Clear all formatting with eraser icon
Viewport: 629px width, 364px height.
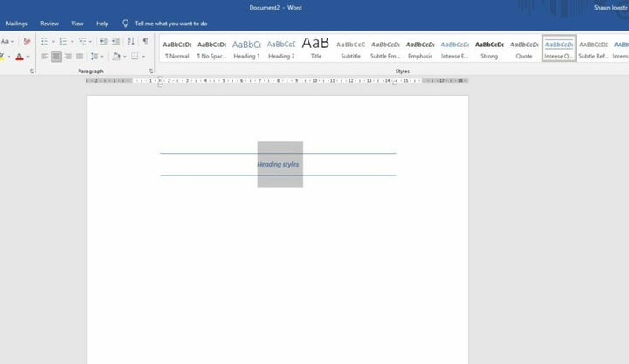[27, 41]
